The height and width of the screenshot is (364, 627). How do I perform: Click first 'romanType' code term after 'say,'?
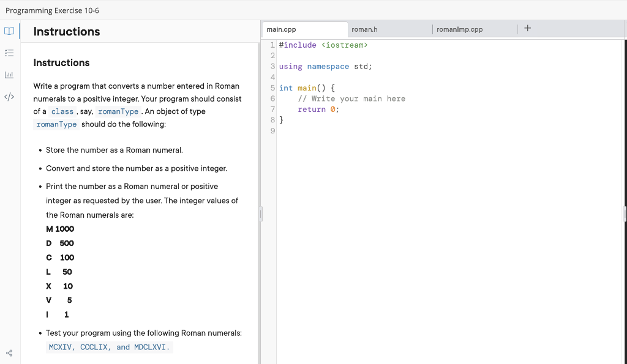click(x=118, y=111)
